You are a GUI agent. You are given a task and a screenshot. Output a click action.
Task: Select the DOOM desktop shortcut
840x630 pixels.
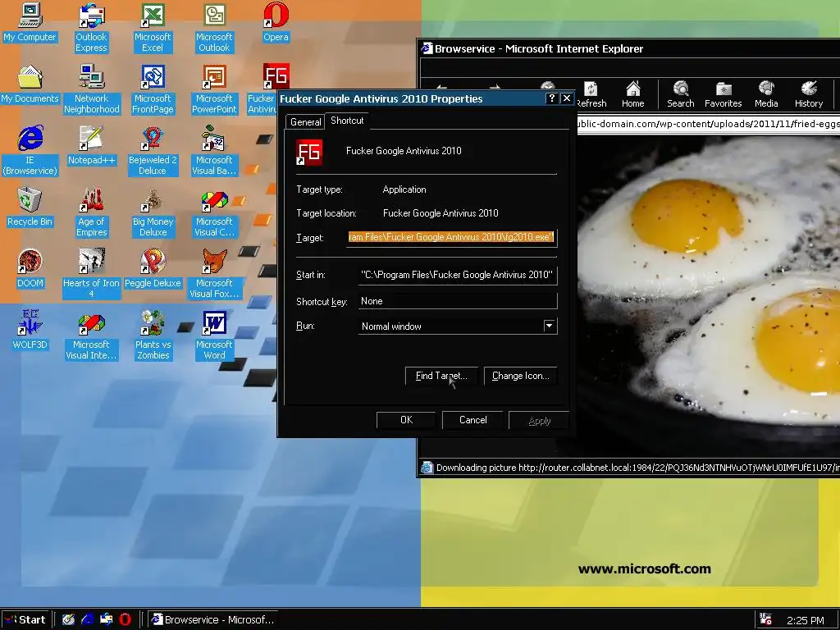(x=30, y=269)
